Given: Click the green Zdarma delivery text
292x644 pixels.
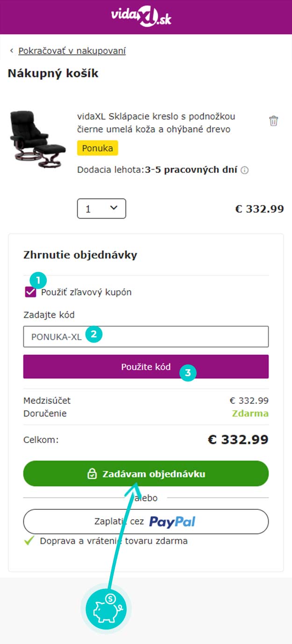Looking at the screenshot, I should click(250, 414).
